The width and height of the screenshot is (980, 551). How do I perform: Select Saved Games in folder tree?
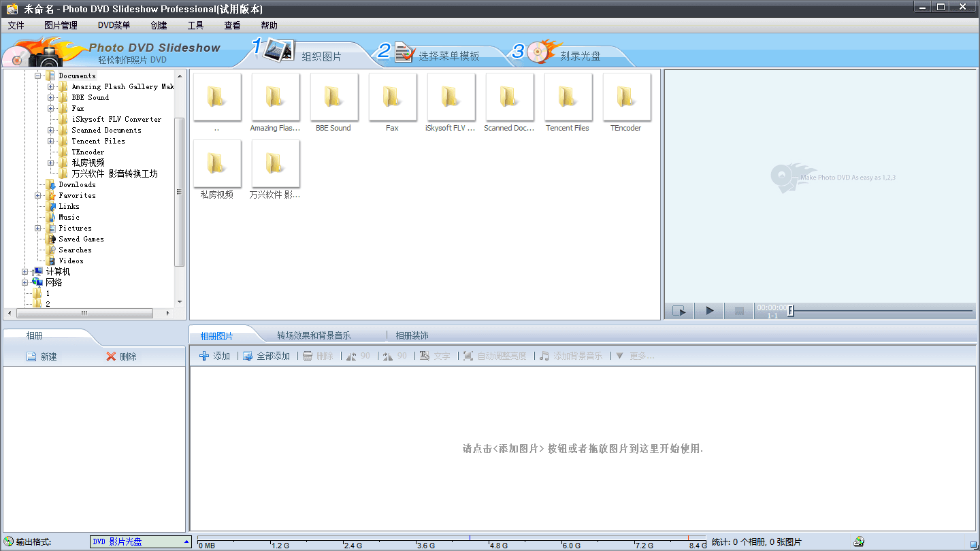(x=81, y=239)
